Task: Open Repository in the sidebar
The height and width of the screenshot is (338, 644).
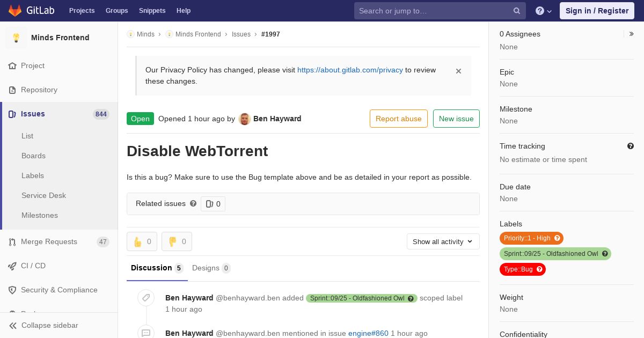Action: point(59,90)
